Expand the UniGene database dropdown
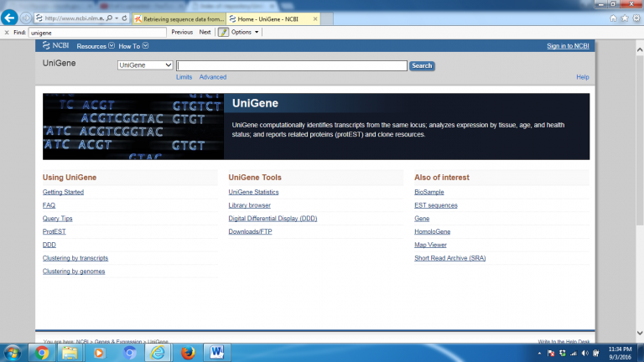Viewport: 644px width, 362px height. pyautogui.click(x=145, y=65)
